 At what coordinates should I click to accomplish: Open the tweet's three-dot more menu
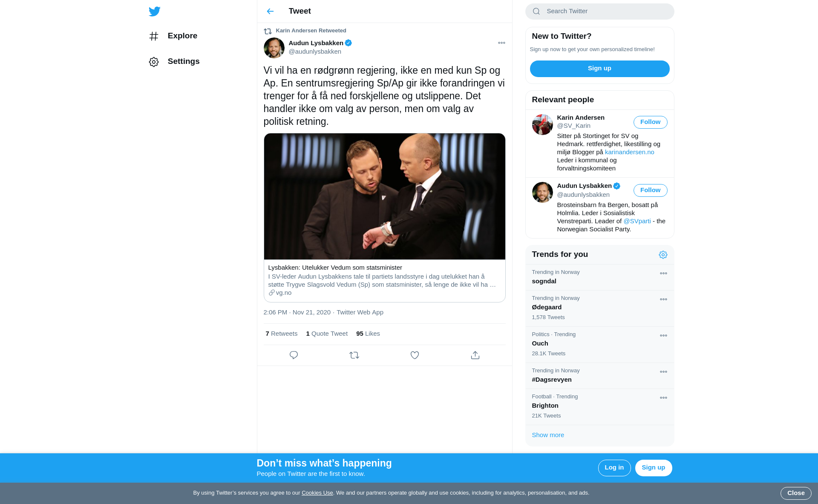501,43
